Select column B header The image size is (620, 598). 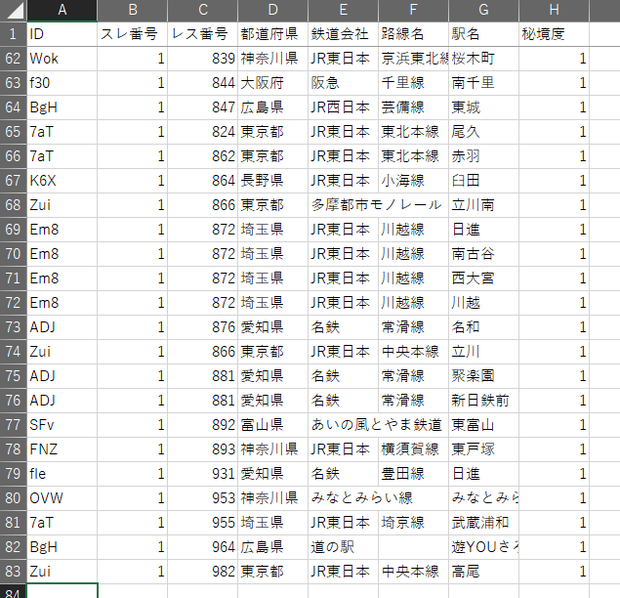pyautogui.click(x=132, y=10)
